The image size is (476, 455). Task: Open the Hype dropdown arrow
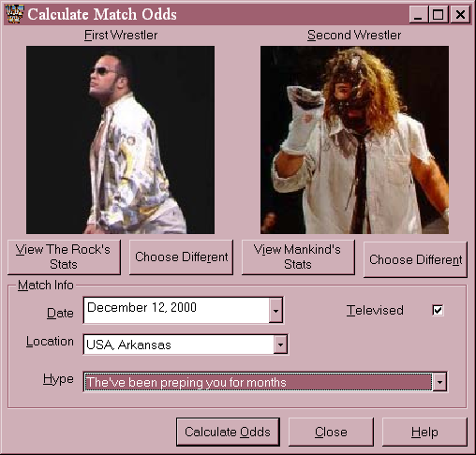click(439, 382)
